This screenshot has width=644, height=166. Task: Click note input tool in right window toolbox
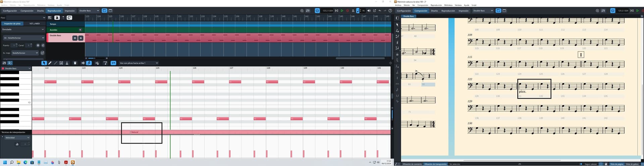point(397,31)
